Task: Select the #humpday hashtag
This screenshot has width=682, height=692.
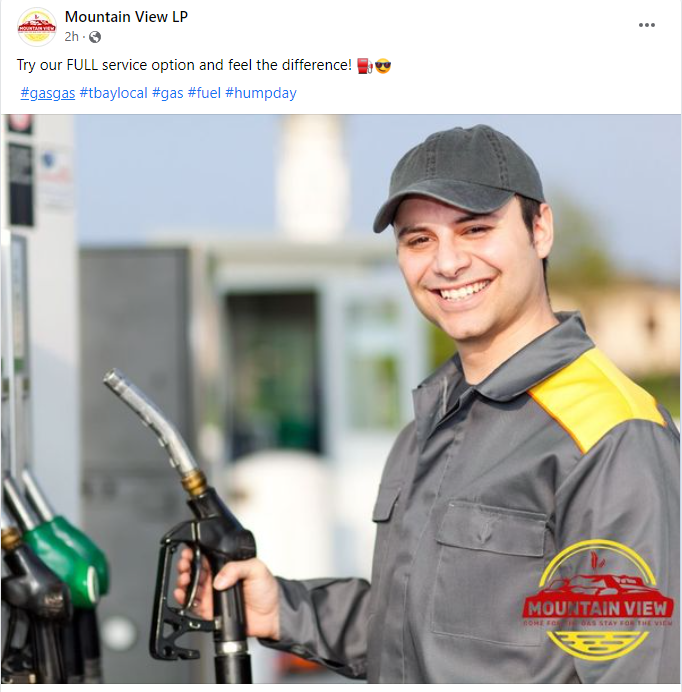Action: point(261,93)
